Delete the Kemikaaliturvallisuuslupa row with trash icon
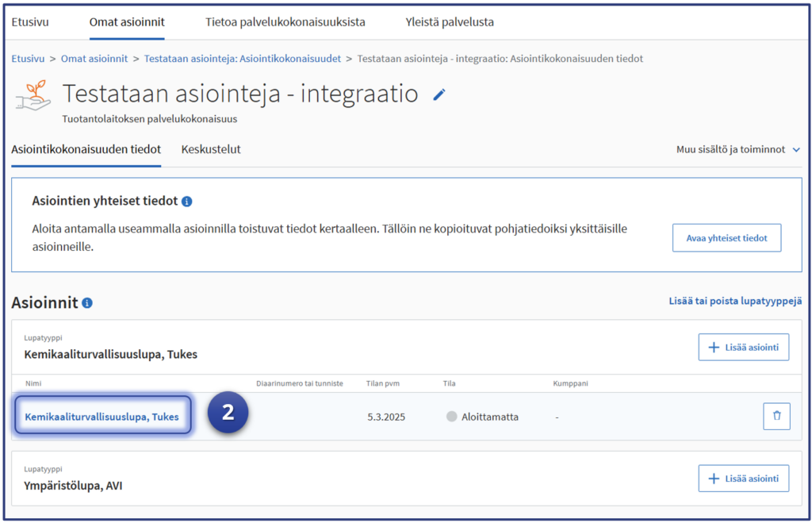The image size is (812, 523). point(776,416)
